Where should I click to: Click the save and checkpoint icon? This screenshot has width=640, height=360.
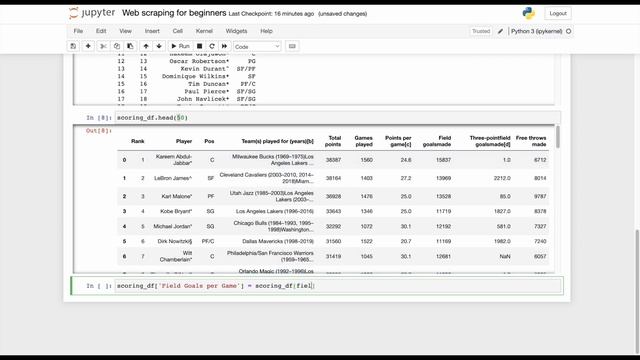coord(73,47)
